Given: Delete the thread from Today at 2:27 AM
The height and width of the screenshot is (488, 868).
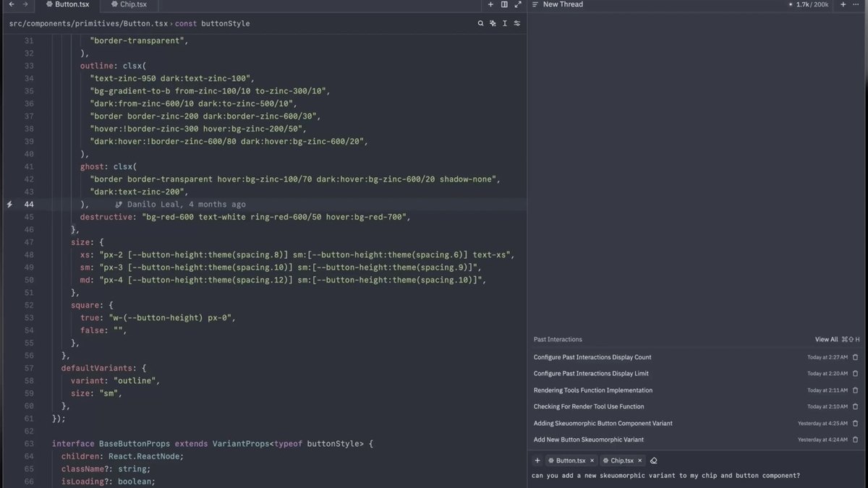Looking at the screenshot, I should point(855,357).
